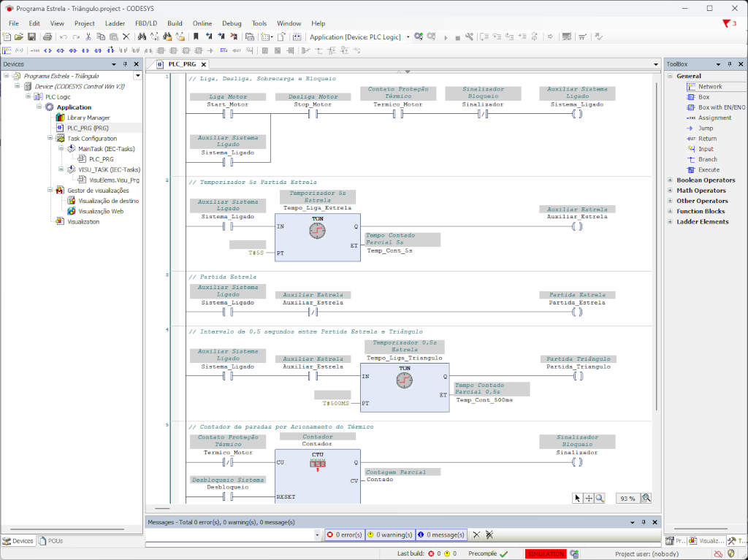Click the clear all messages icon
Image resolution: width=748 pixels, height=560 pixels.
click(489, 534)
